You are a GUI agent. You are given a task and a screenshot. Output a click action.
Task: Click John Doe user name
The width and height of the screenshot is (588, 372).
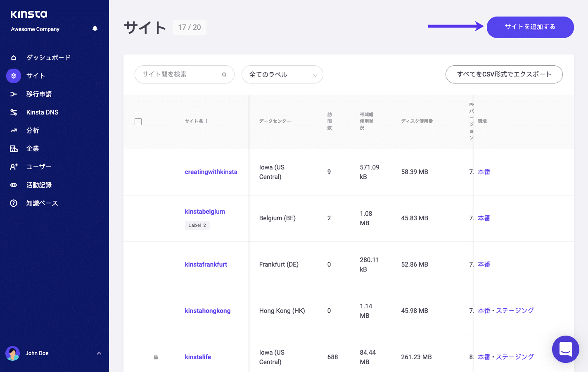37,353
